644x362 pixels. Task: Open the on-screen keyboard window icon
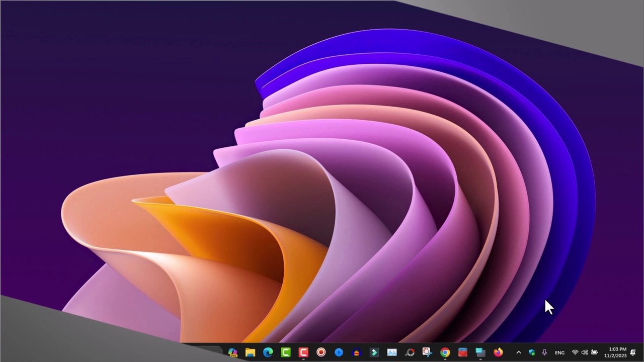point(480,352)
